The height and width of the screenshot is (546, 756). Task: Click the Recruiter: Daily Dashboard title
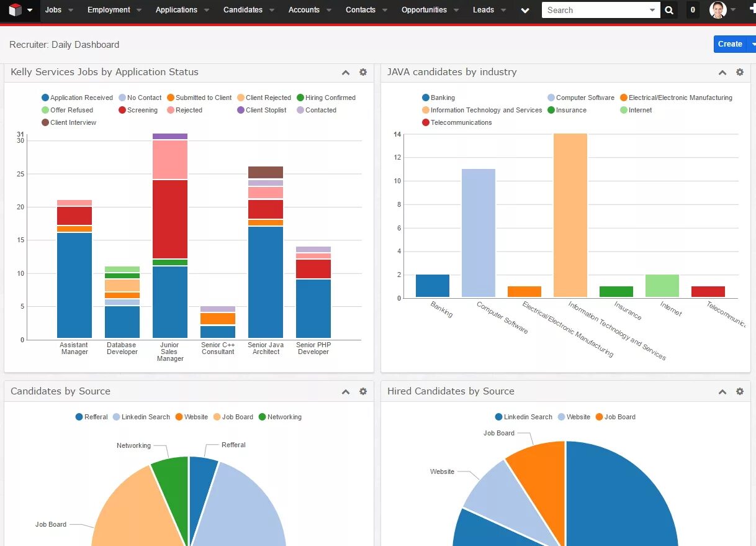coord(65,45)
